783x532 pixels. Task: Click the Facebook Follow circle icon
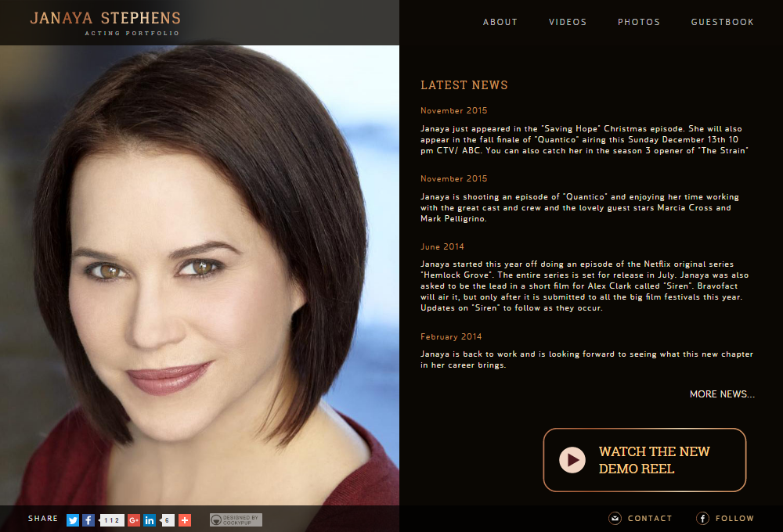click(702, 519)
